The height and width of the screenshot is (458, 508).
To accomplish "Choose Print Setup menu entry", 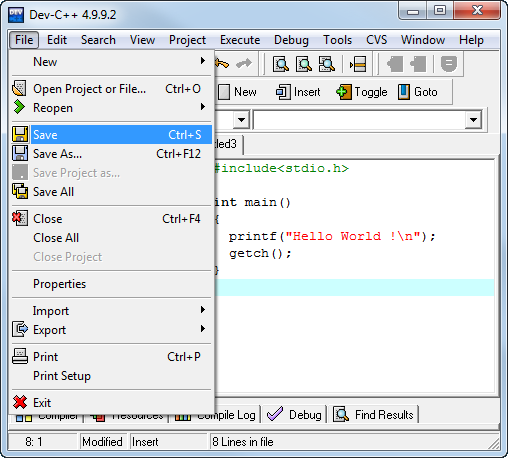I will click(x=111, y=376).
